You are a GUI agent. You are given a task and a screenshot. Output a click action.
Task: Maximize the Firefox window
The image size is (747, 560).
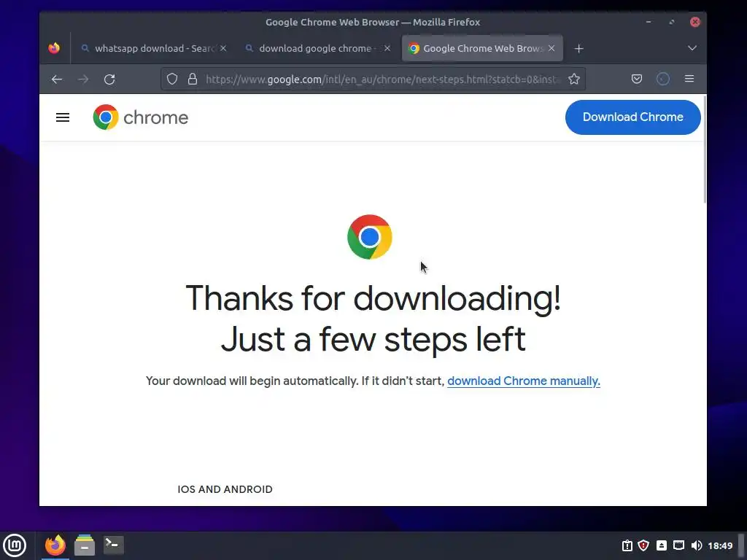[x=672, y=22]
